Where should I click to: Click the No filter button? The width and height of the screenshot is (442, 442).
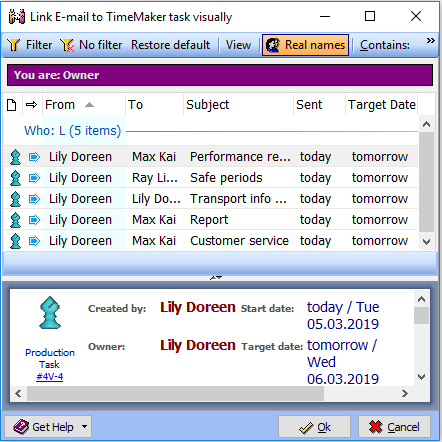tap(91, 45)
